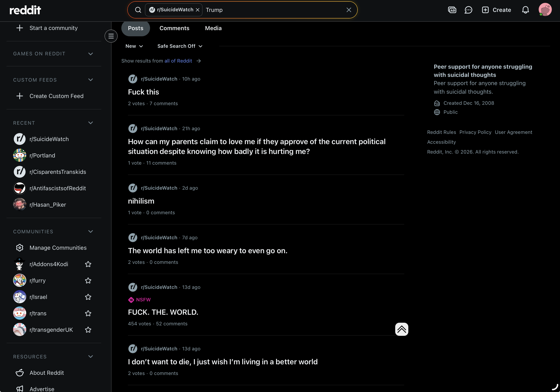Open the notifications bell
Screen dimensions: 560x392
(x=525, y=10)
